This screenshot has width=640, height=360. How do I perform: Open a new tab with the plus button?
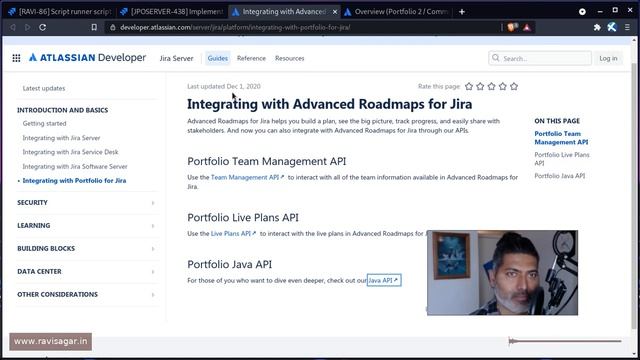pyautogui.click(x=462, y=12)
